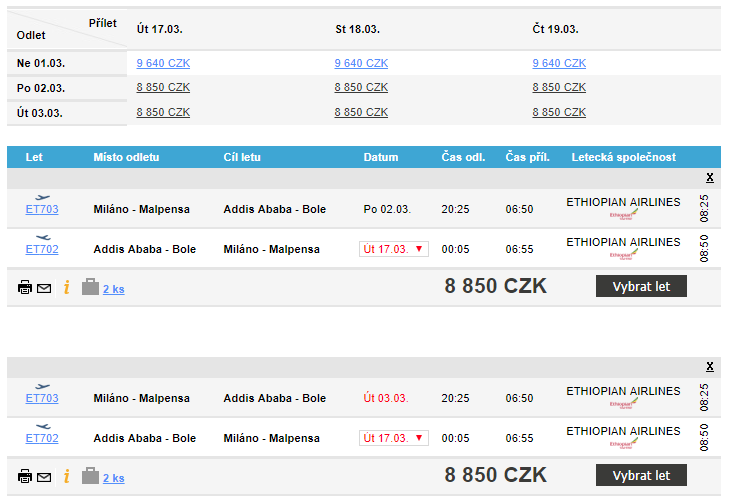Image resolution: width=729 pixels, height=503 pixels.
Task: Click the Datum column header
Action: coord(381,157)
